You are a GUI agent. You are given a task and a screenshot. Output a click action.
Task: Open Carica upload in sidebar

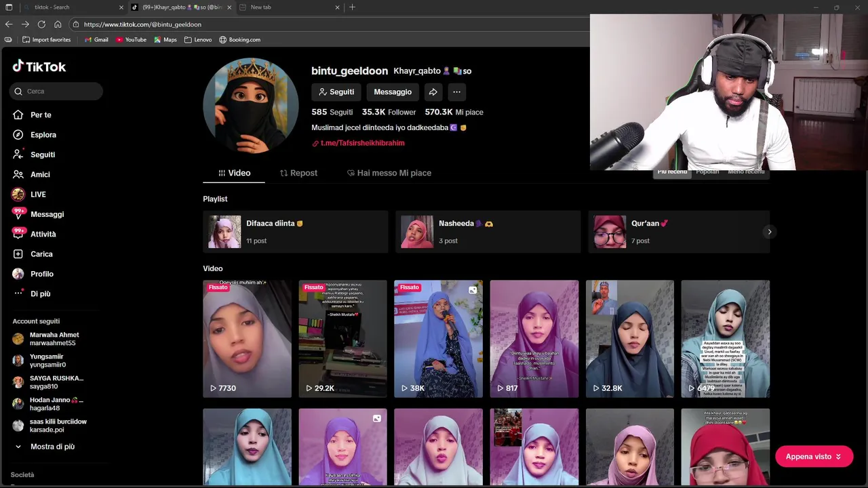point(33,254)
